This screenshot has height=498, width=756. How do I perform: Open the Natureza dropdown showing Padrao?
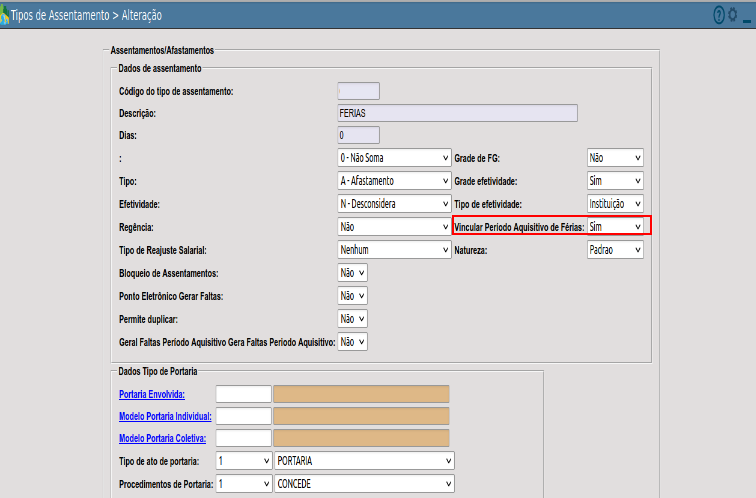coord(615,250)
